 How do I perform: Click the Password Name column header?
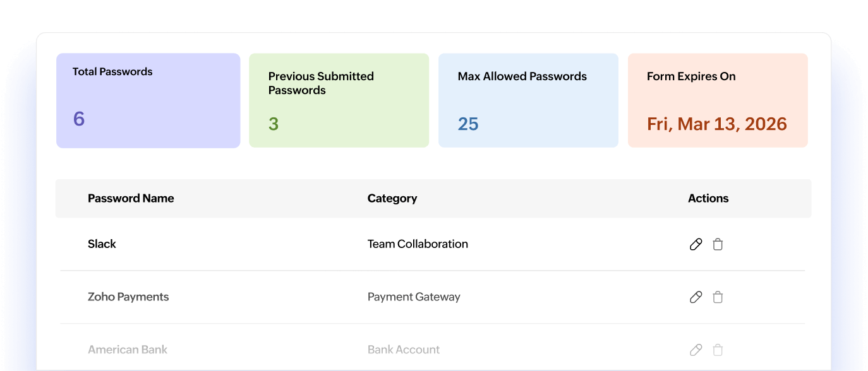pos(131,198)
